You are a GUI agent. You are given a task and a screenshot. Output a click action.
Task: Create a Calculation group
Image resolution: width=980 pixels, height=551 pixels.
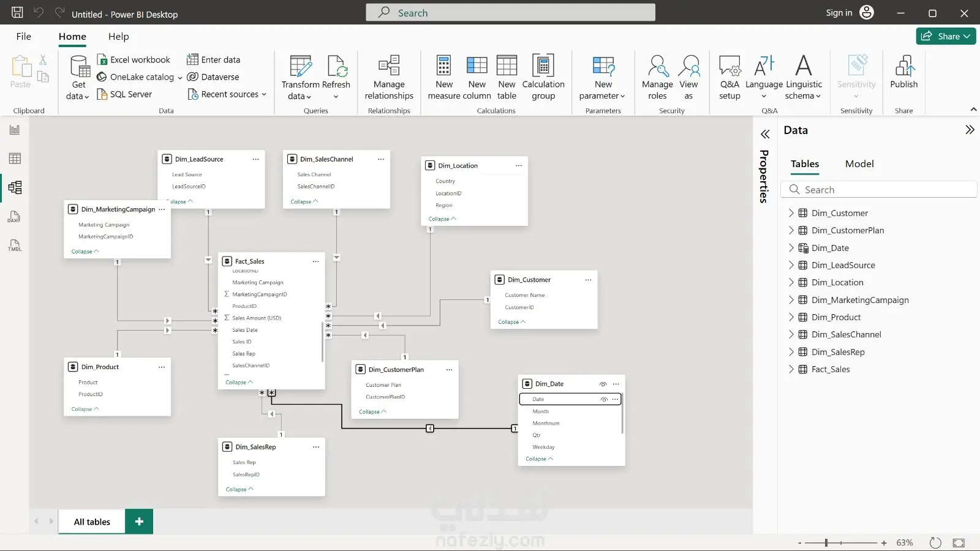coord(543,77)
